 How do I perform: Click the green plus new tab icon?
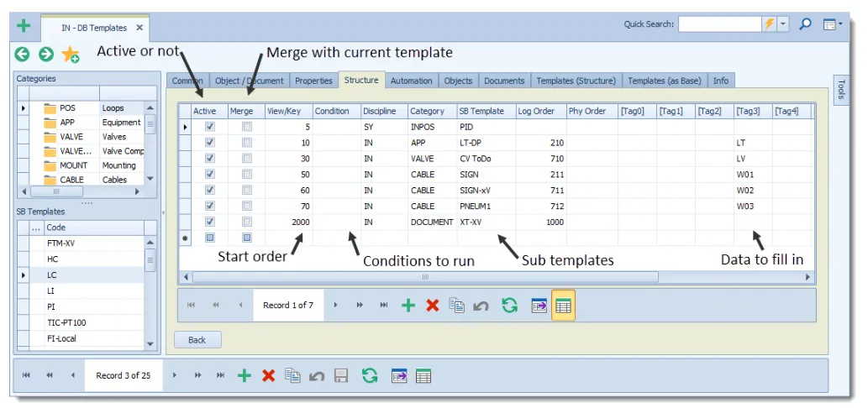(x=24, y=26)
